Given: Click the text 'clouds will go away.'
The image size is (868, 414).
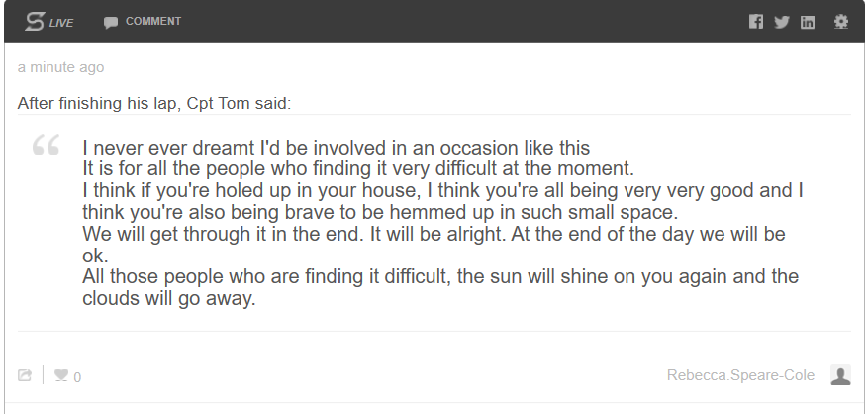Looking at the screenshot, I should (x=169, y=298).
